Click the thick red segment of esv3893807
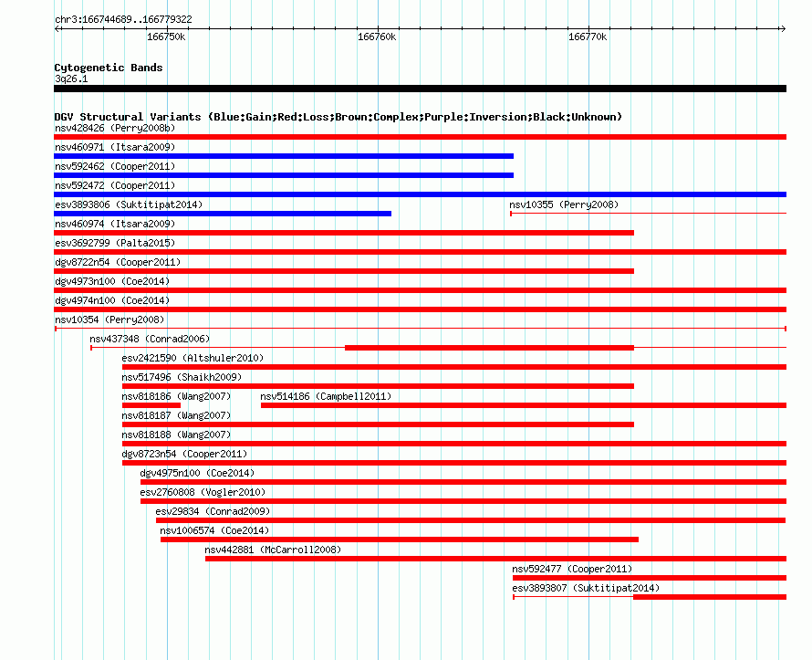 point(710,597)
